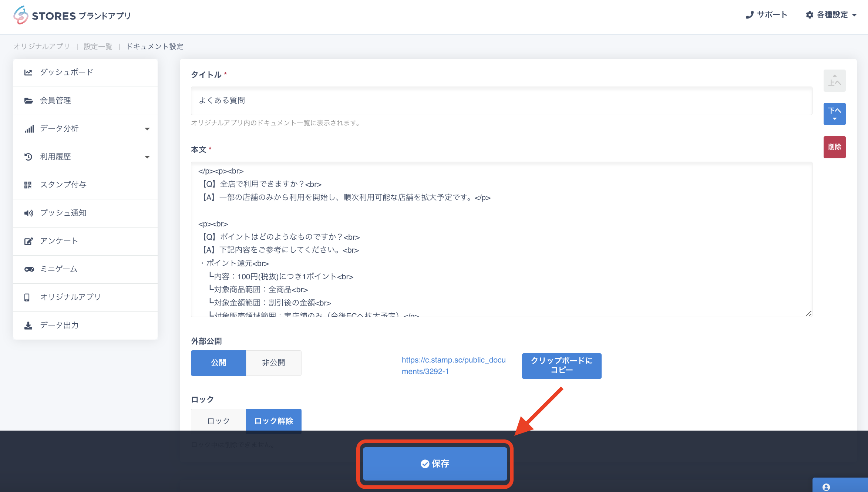Switch 外部公開 to 非公開
Viewport: 868px width, 492px height.
pos(273,363)
